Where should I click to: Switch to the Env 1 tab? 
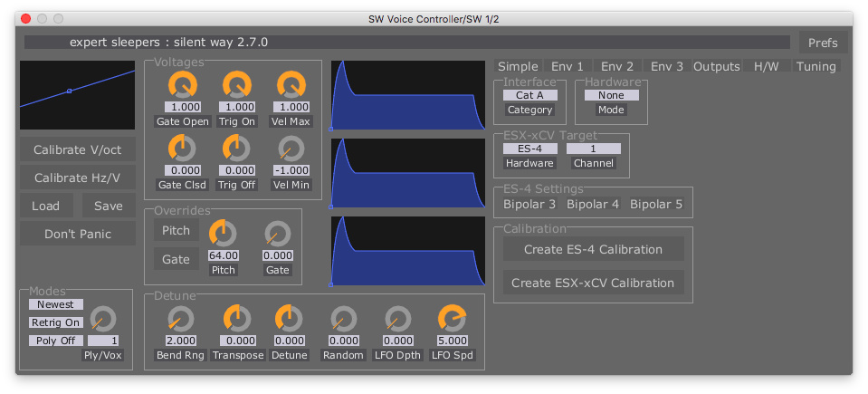(x=568, y=66)
